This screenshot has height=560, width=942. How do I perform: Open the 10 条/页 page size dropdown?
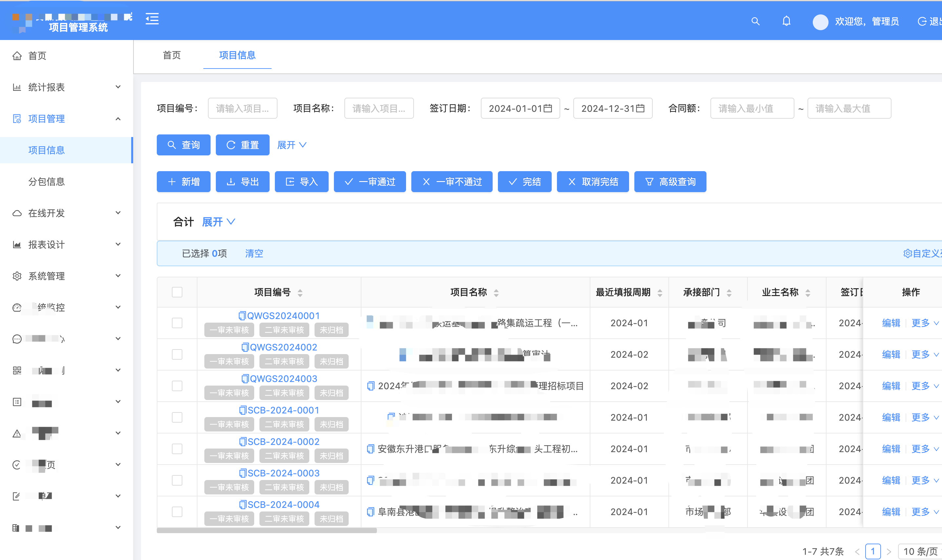920,552
